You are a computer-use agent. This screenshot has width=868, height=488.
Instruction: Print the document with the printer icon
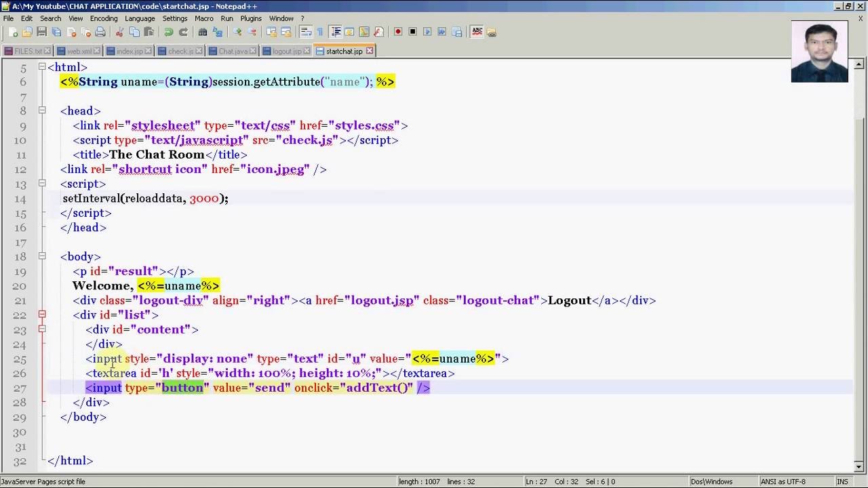pyautogui.click(x=100, y=32)
